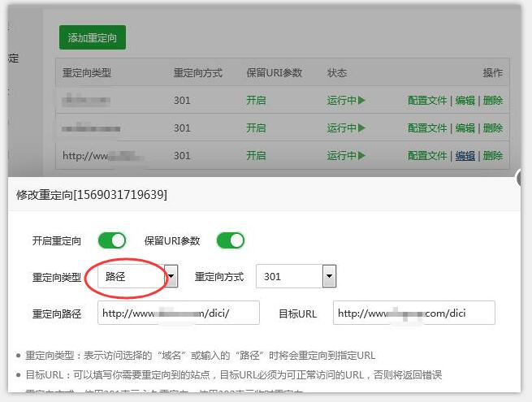Viewport: 532px width, 402px height.
Task: Click the 保留URI参数 column header
Action: (x=275, y=72)
